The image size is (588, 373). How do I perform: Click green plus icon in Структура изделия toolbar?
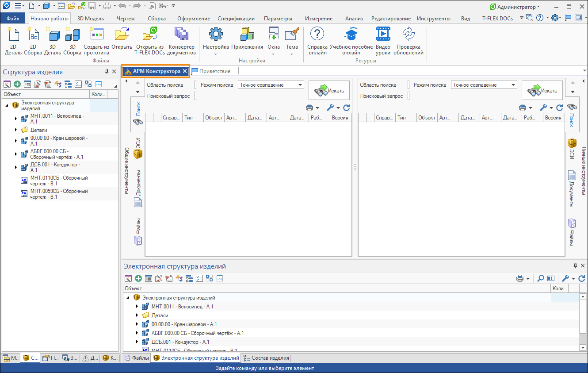pos(17,84)
